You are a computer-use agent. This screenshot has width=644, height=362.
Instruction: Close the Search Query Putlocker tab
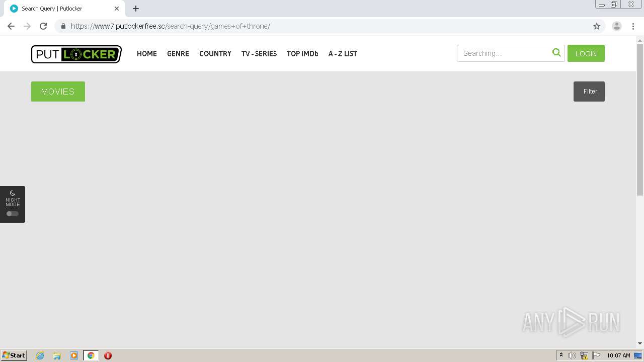click(x=117, y=9)
